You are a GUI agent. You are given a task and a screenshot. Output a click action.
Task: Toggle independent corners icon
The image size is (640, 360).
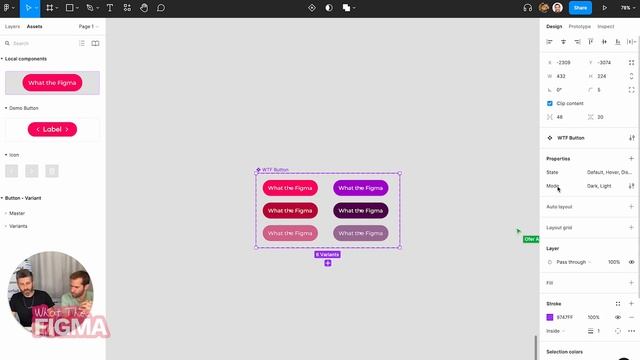point(631,90)
